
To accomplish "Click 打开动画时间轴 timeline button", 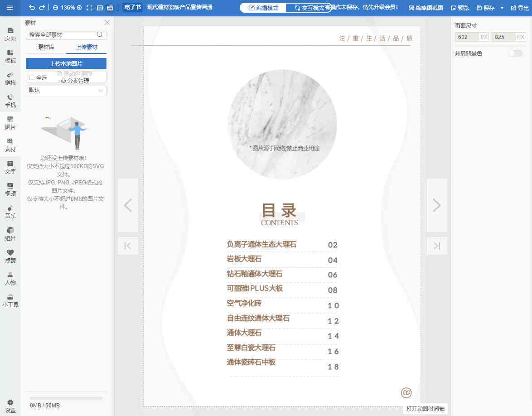I will (x=425, y=409).
